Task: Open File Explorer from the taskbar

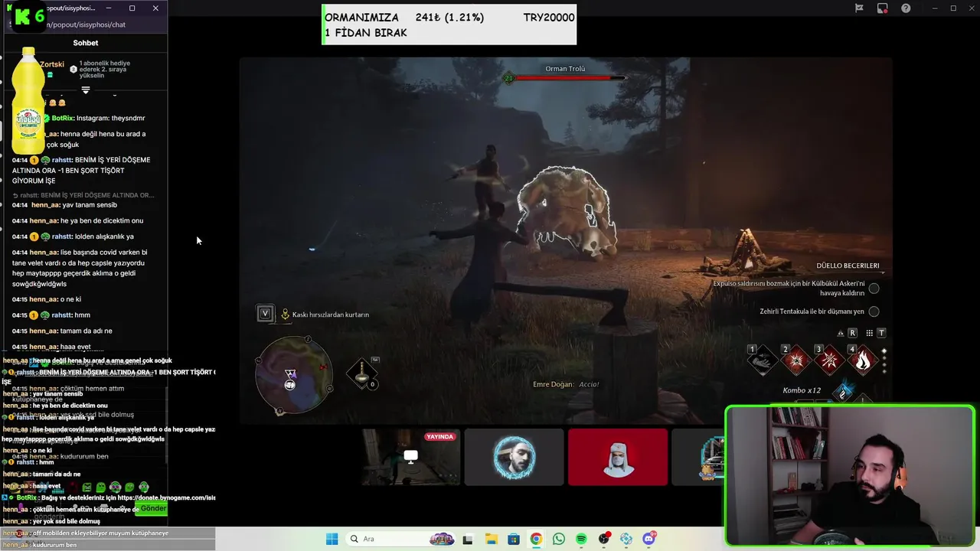Action: pos(491,539)
